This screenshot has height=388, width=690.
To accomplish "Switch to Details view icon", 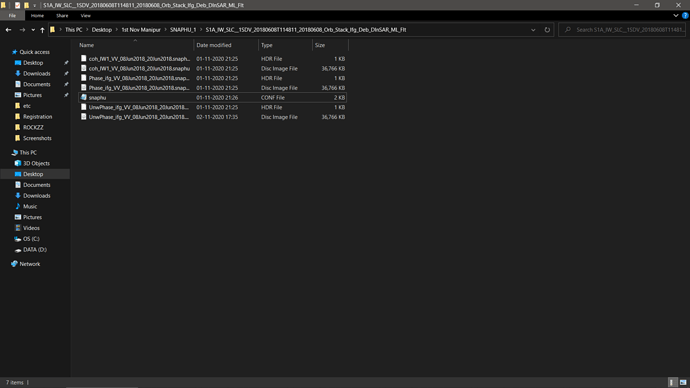I will 672,382.
